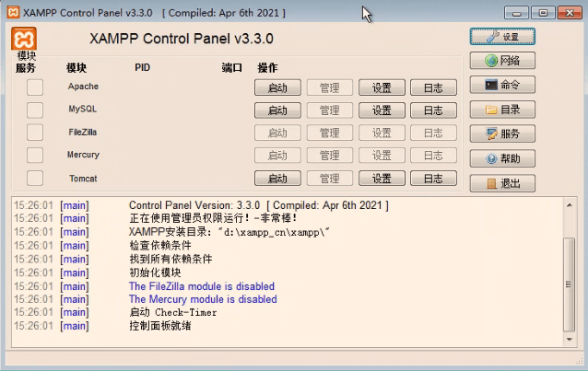The width and height of the screenshot is (588, 371).
Task: Minimize the XAMPP Control Panel window
Action: (x=516, y=13)
